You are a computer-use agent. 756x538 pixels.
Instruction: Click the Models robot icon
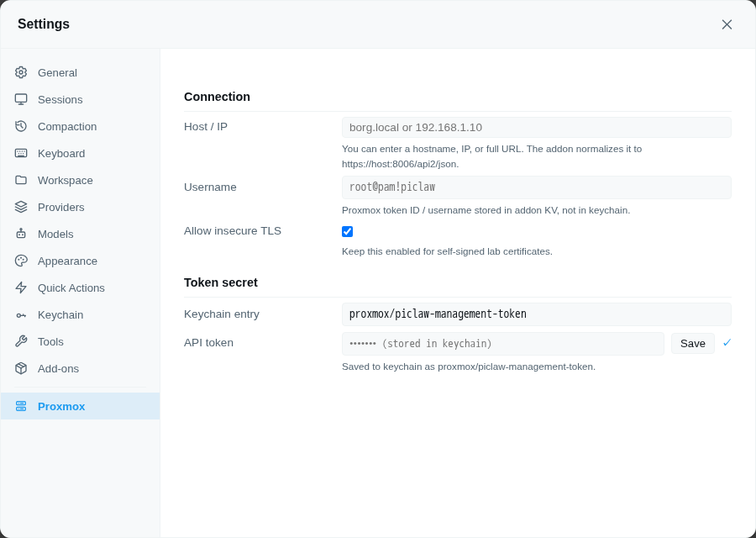click(x=21, y=234)
